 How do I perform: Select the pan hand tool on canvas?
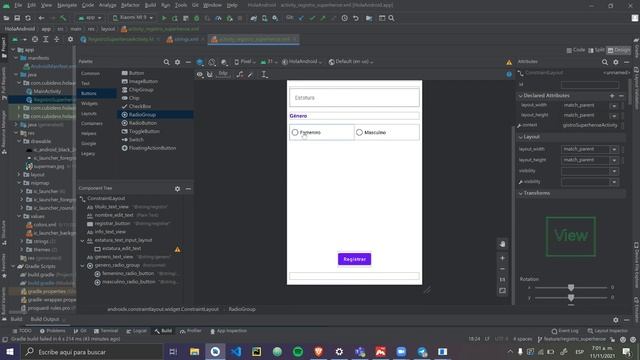pyautogui.click(x=502, y=244)
